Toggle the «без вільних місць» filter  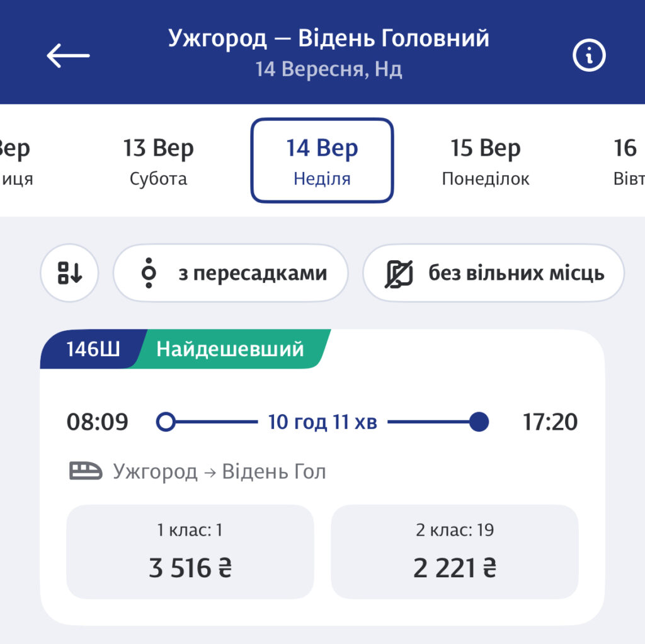pos(493,273)
